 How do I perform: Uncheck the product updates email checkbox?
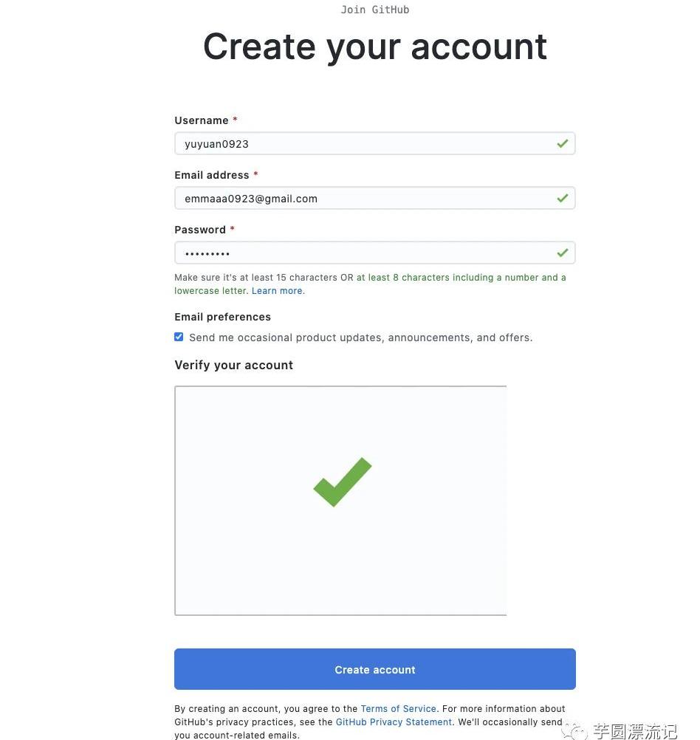click(x=179, y=337)
